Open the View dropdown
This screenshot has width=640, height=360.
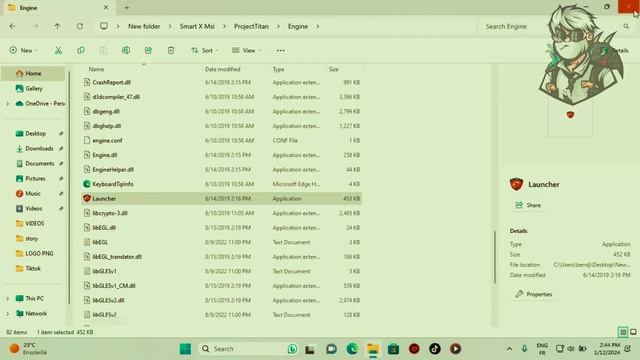coord(247,50)
